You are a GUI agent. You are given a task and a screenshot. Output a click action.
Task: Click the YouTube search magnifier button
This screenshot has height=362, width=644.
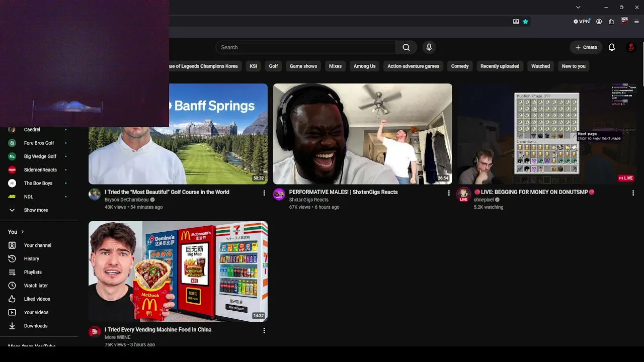[406, 47]
